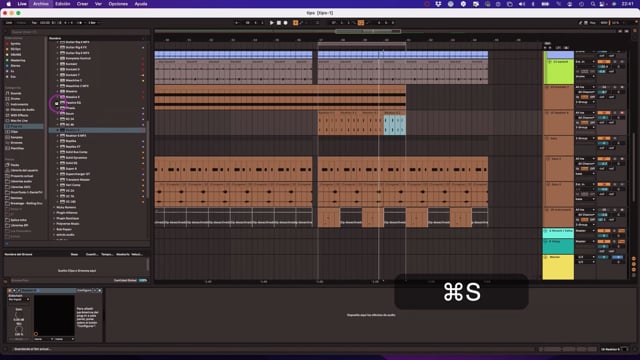Open the Live application menu
Image resolution: width=640 pixels, height=360 pixels.
[22, 4]
